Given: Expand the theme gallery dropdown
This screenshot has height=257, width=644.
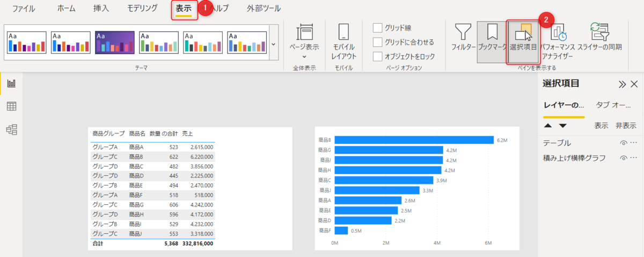Looking at the screenshot, I should pos(274,43).
